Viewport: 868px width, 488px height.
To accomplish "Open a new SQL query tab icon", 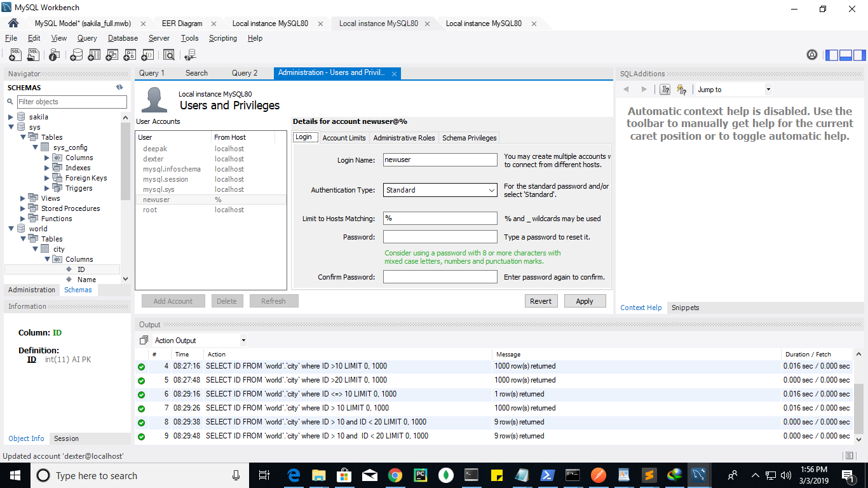I will pos(16,55).
